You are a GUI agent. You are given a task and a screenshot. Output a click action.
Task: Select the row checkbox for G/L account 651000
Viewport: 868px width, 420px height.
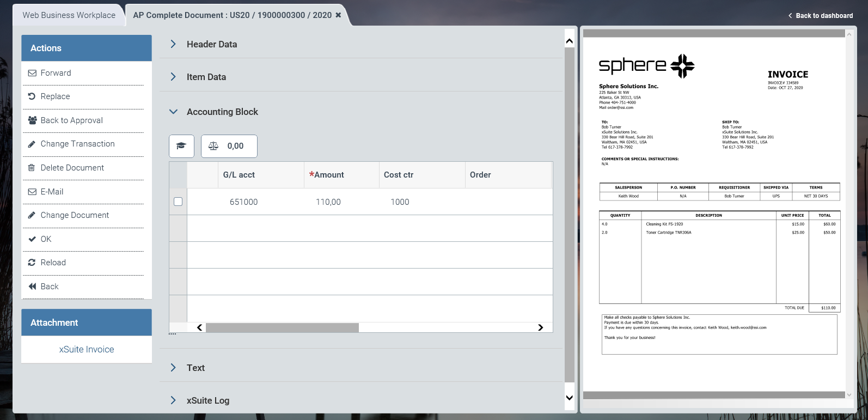(178, 202)
